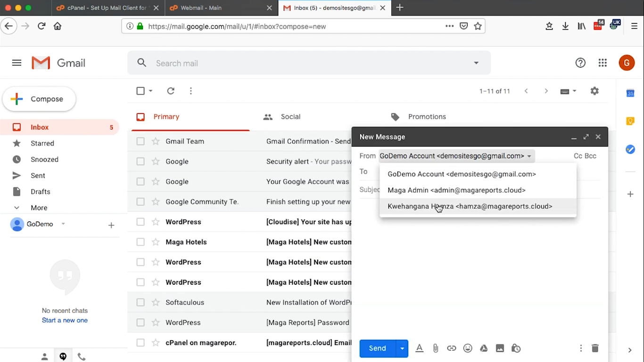The height and width of the screenshot is (362, 644).
Task: Attach files with the paperclip icon
Action: tap(436, 348)
